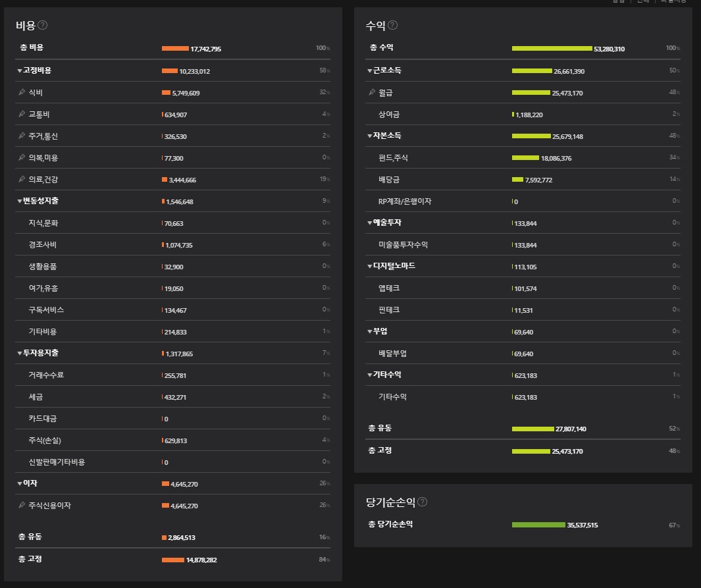Collapse the 투자용지출 category
701x588 pixels.
point(20,353)
